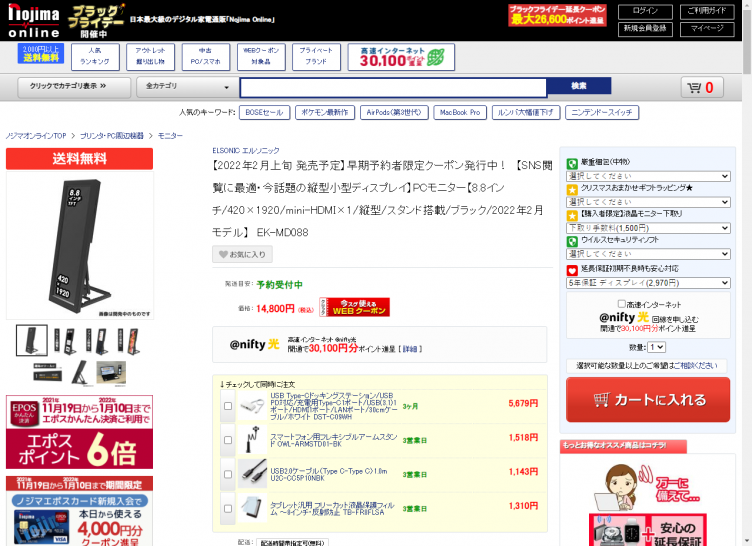Open the マイページ button

(707, 29)
